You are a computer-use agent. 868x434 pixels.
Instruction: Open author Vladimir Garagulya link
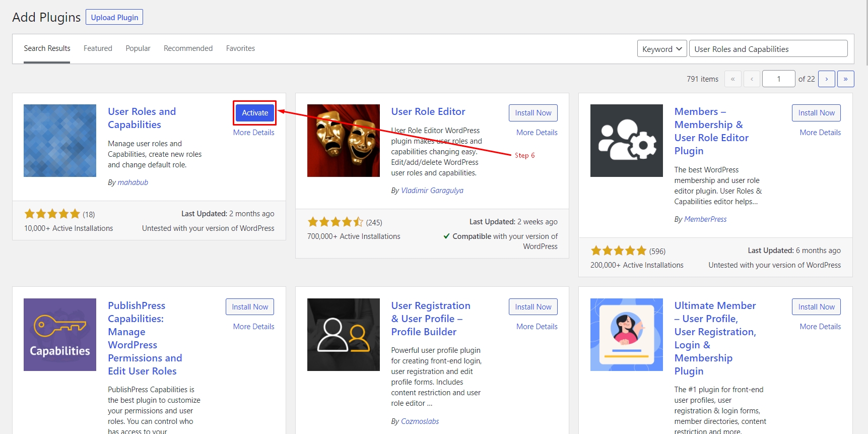click(x=432, y=191)
